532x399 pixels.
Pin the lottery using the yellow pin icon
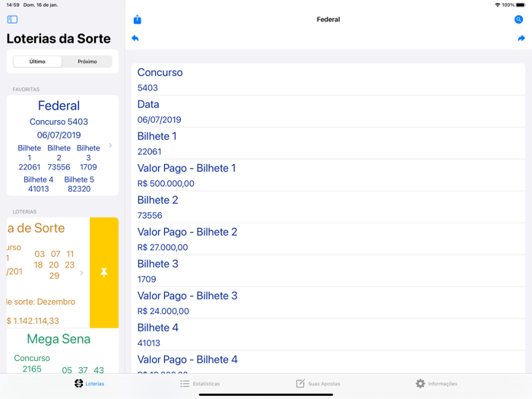[x=104, y=273]
